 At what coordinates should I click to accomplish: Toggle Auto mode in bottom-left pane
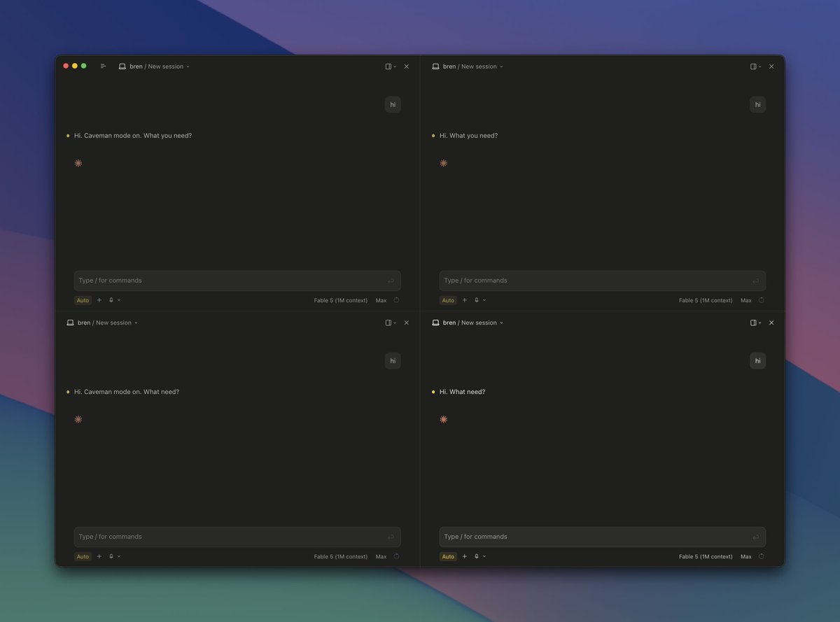pyautogui.click(x=83, y=556)
